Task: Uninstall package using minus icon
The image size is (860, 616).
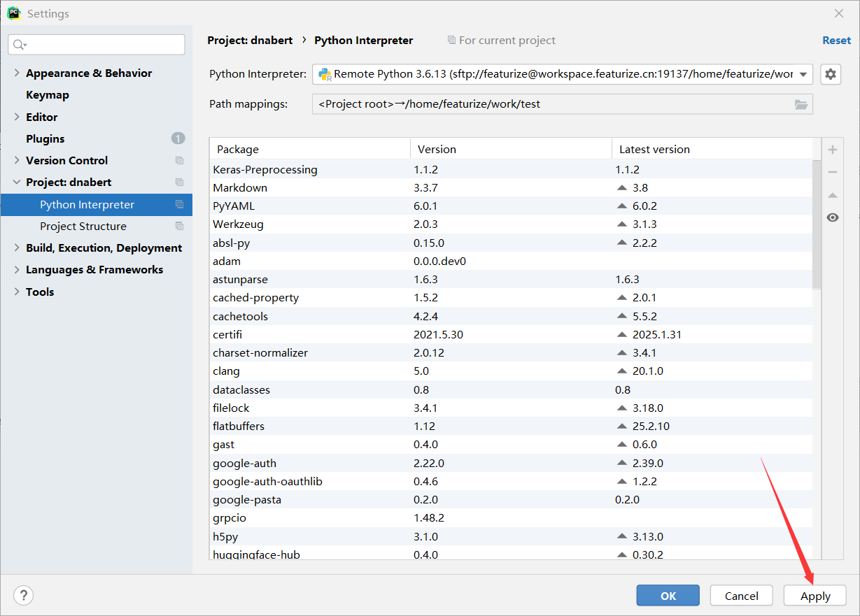Action: point(833,172)
